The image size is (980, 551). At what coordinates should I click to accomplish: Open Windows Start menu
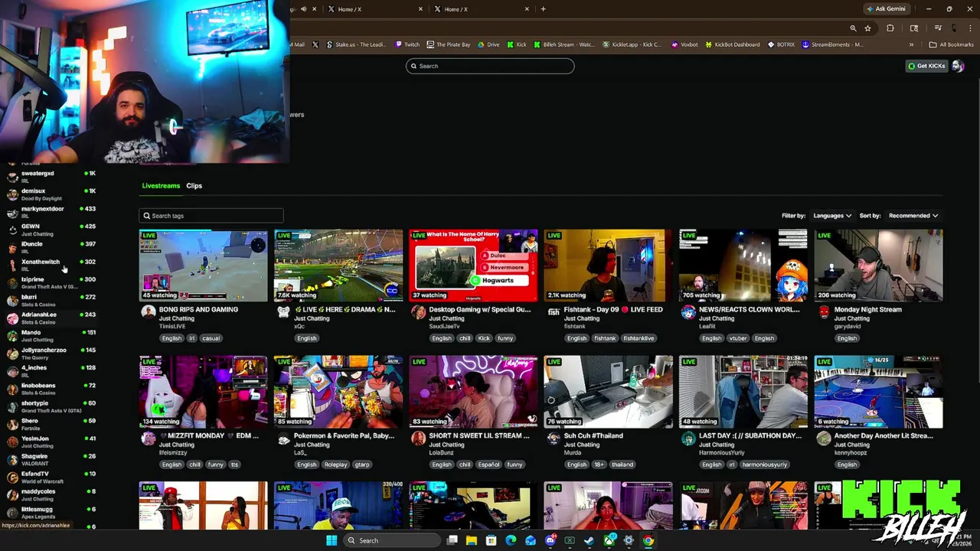332,540
